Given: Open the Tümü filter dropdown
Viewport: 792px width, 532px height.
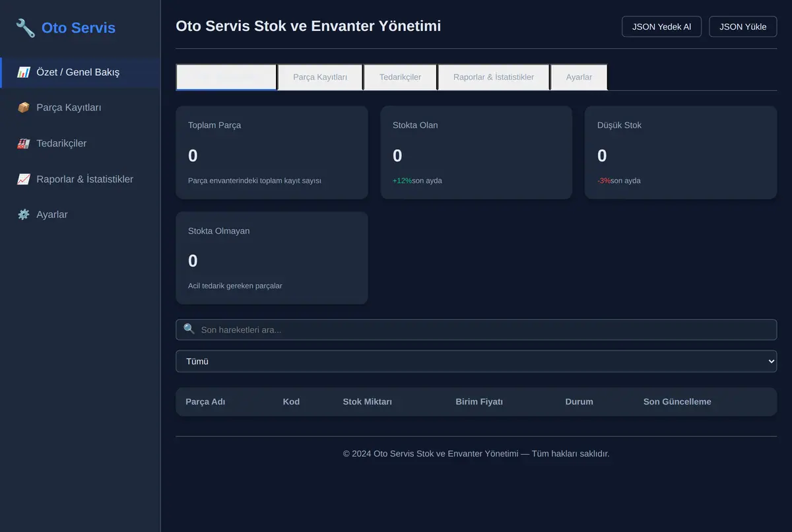Looking at the screenshot, I should click(x=476, y=361).
